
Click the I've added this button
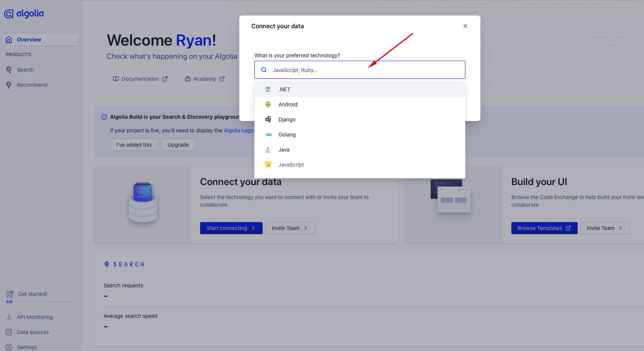134,145
